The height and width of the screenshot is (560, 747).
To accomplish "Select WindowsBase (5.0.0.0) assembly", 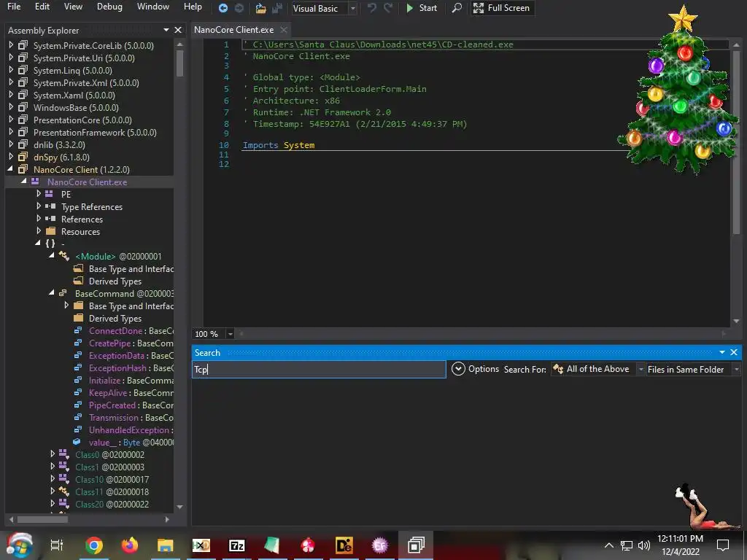I will click(76, 108).
